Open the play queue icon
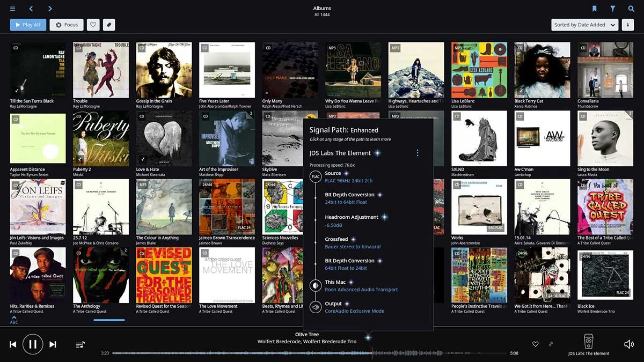This screenshot has height=362, width=644. [x=80, y=344]
